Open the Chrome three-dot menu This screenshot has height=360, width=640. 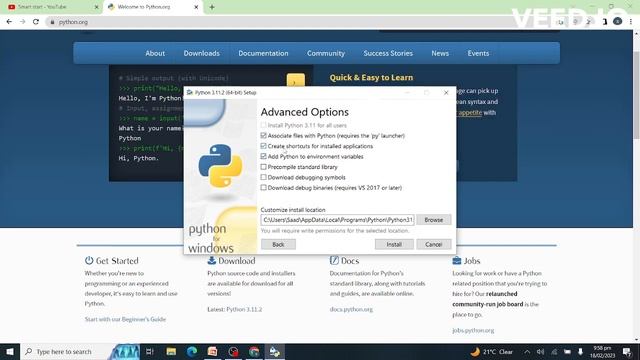click(x=631, y=22)
